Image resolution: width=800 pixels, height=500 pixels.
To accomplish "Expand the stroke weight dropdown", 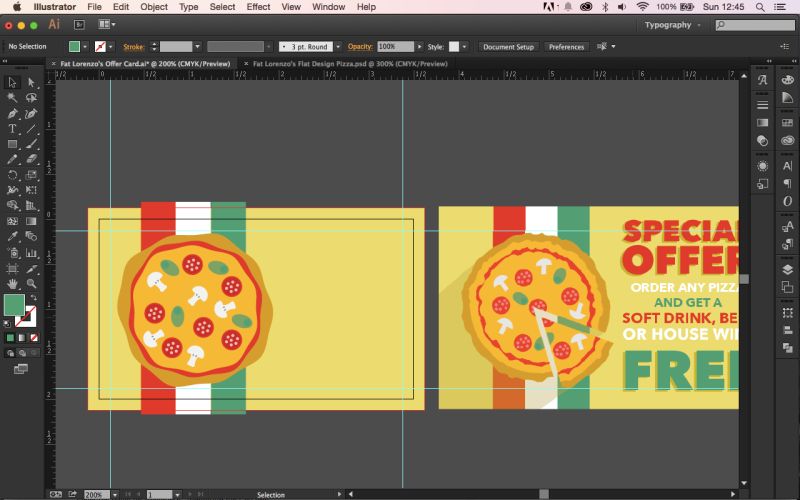I will coord(197,46).
